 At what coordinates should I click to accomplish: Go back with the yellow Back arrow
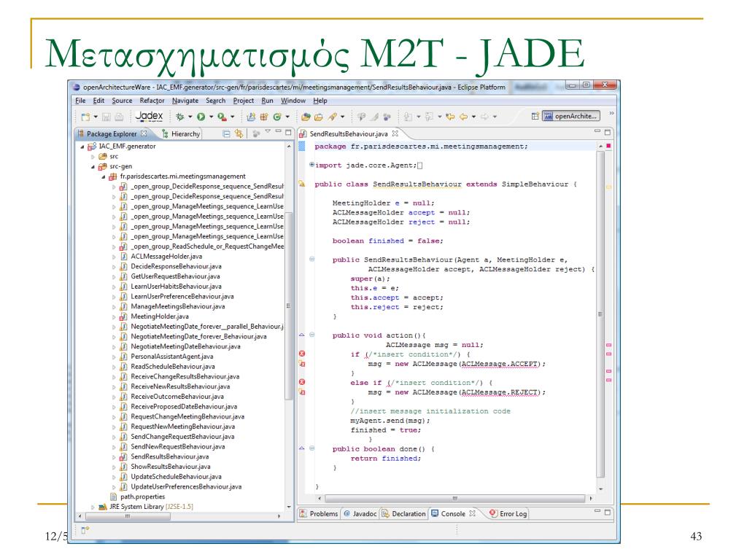(463, 117)
